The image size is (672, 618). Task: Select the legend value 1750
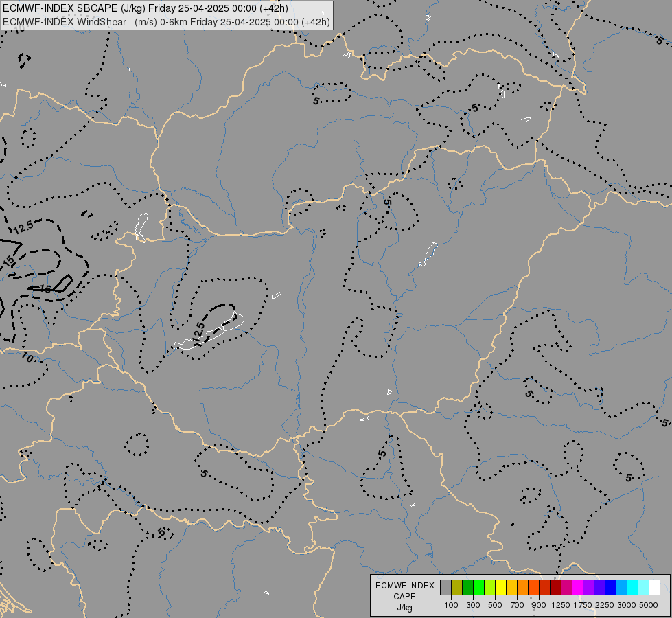(583, 605)
